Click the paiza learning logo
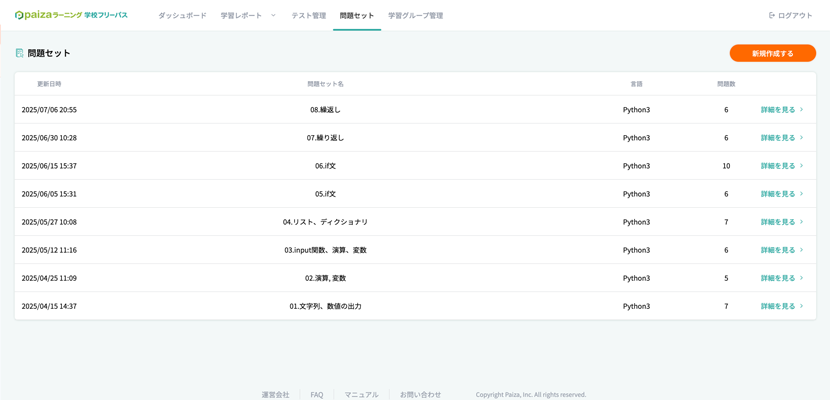Screen dimensions: 830x400 [x=71, y=15]
